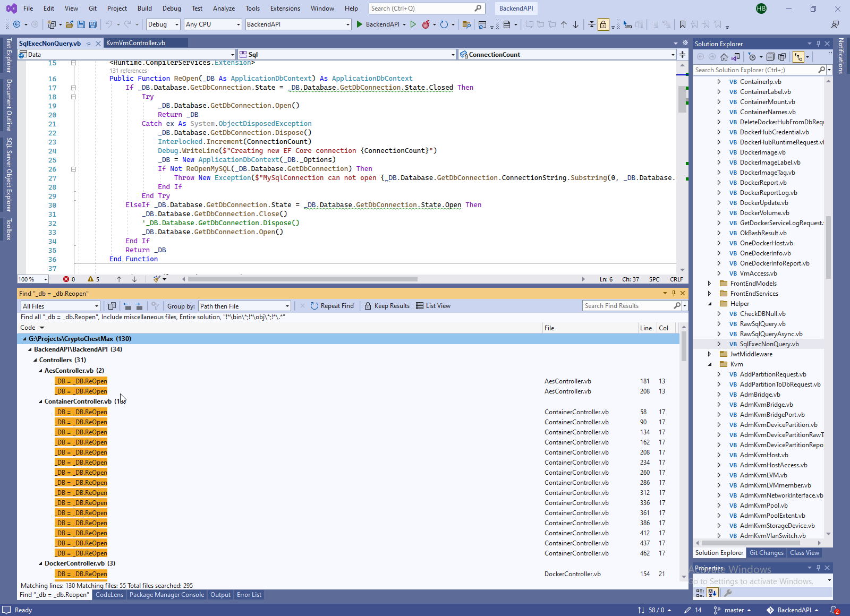Click the horizontal scrollbar in code editor

click(x=303, y=279)
